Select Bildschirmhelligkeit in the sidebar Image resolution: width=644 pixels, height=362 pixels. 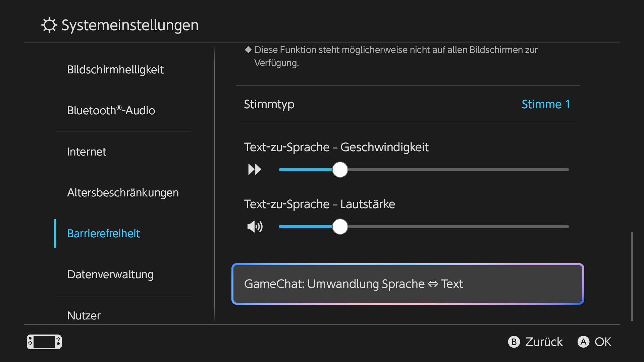pyautogui.click(x=115, y=70)
